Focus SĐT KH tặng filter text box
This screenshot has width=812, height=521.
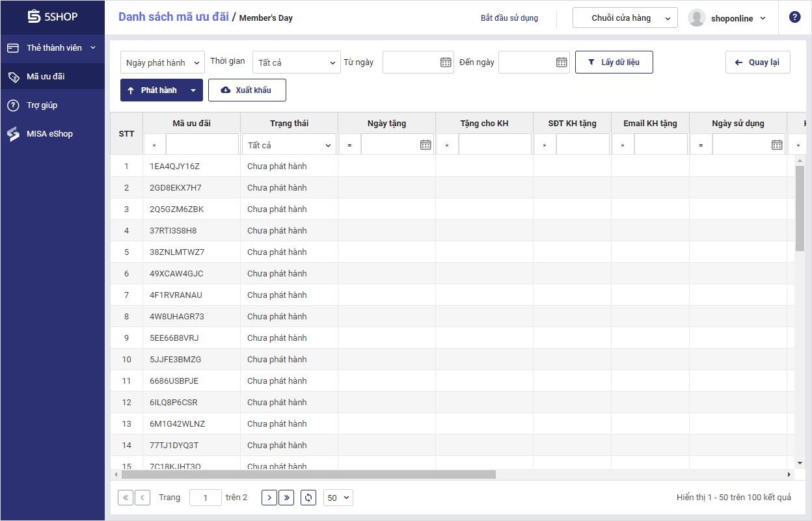[583, 145]
